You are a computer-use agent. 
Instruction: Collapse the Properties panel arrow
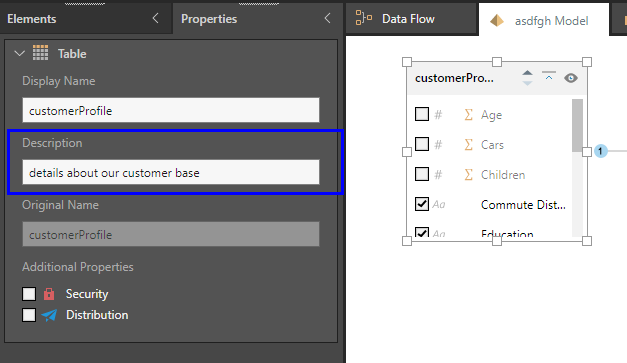tap(327, 18)
